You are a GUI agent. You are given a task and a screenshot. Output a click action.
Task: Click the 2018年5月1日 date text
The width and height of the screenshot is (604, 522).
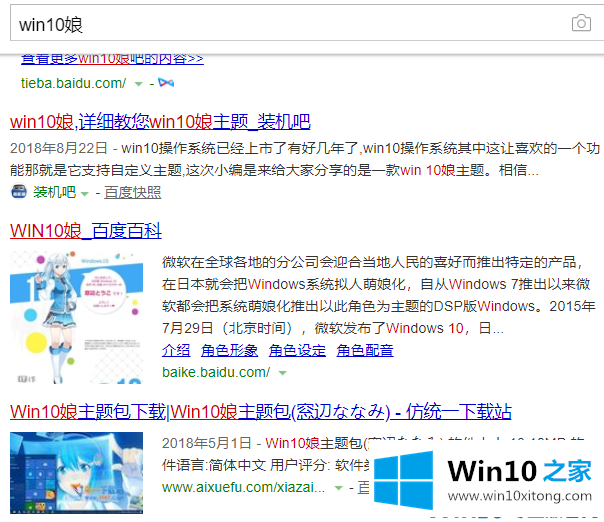point(206,443)
